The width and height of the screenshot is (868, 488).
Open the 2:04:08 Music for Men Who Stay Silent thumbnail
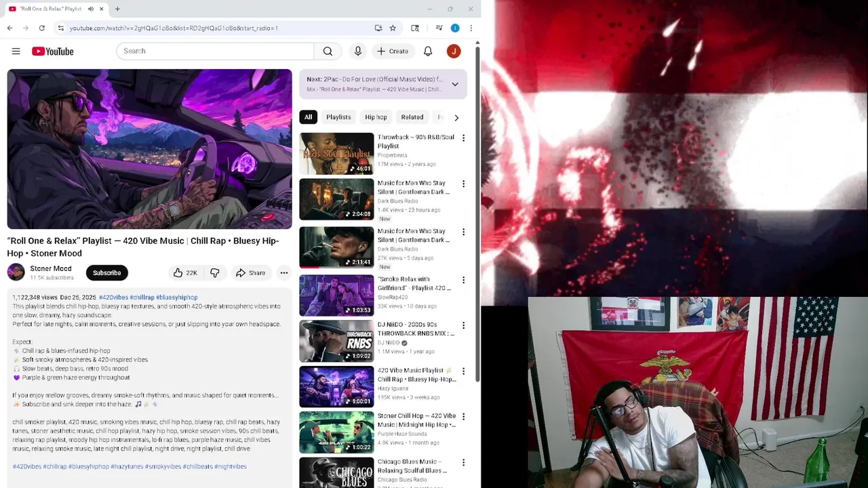[x=336, y=199]
